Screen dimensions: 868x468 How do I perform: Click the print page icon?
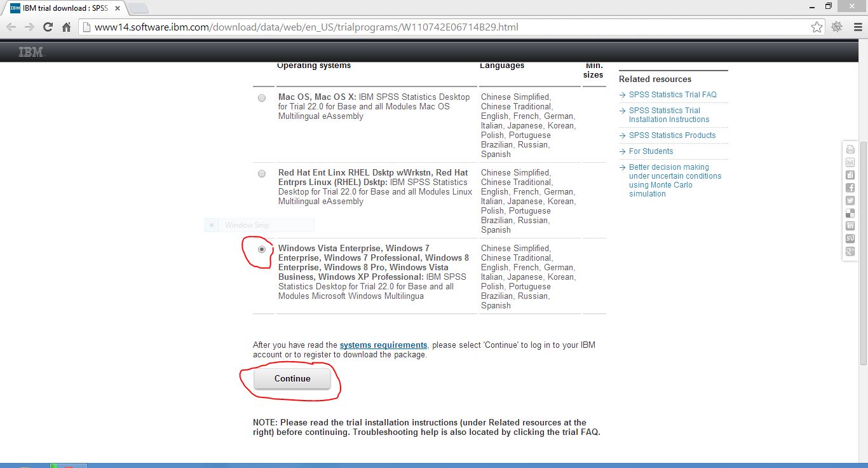(x=850, y=149)
